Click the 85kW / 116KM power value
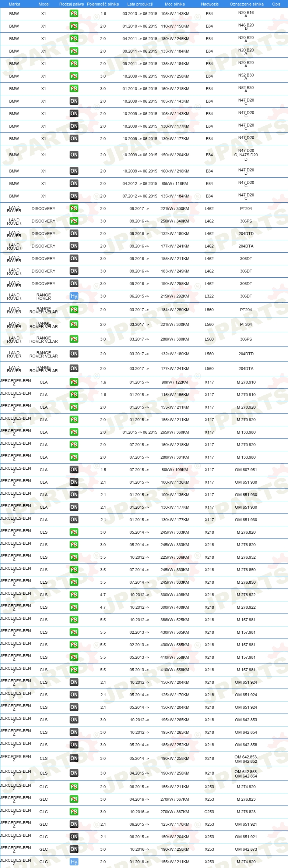This screenshot has width=288, height=868. (x=175, y=184)
